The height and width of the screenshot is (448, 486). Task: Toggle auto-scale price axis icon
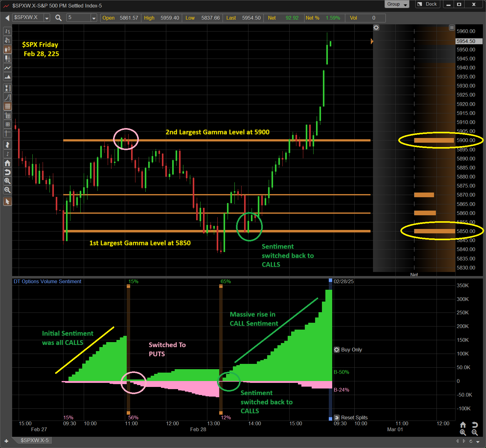tap(7, 88)
